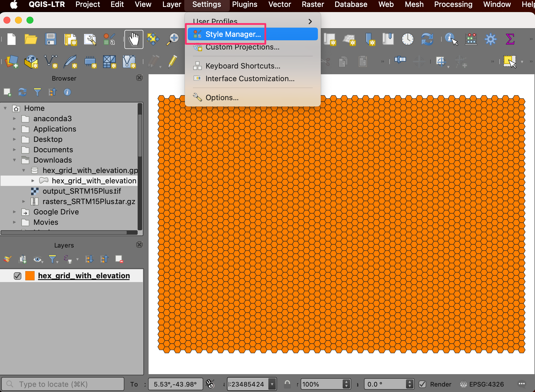535x392 pixels.
Task: Click Refresh icon in Browser panel
Action: 22,92
